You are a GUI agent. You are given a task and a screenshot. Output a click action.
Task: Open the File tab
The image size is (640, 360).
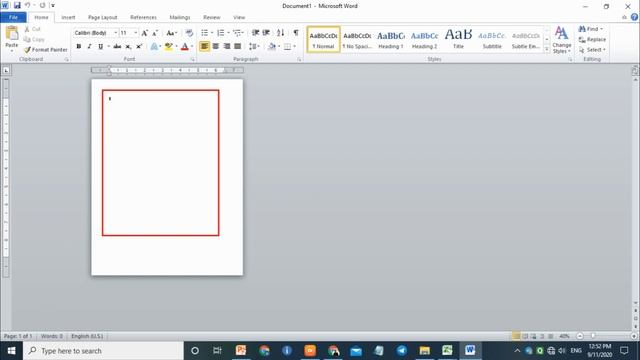pos(13,17)
